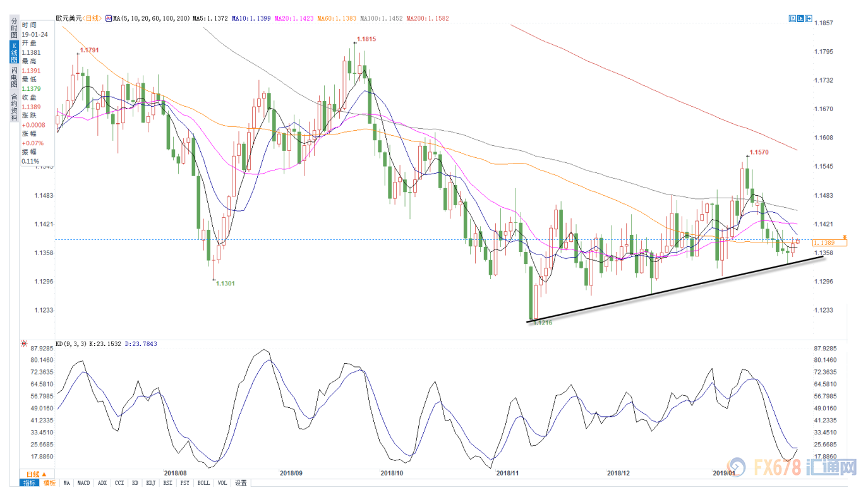Click the 1.1791 peak label
This screenshot has width=868, height=490.
click(x=88, y=49)
